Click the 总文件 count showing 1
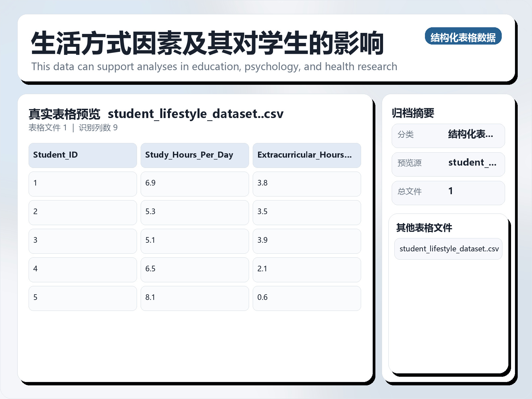 [x=451, y=191]
